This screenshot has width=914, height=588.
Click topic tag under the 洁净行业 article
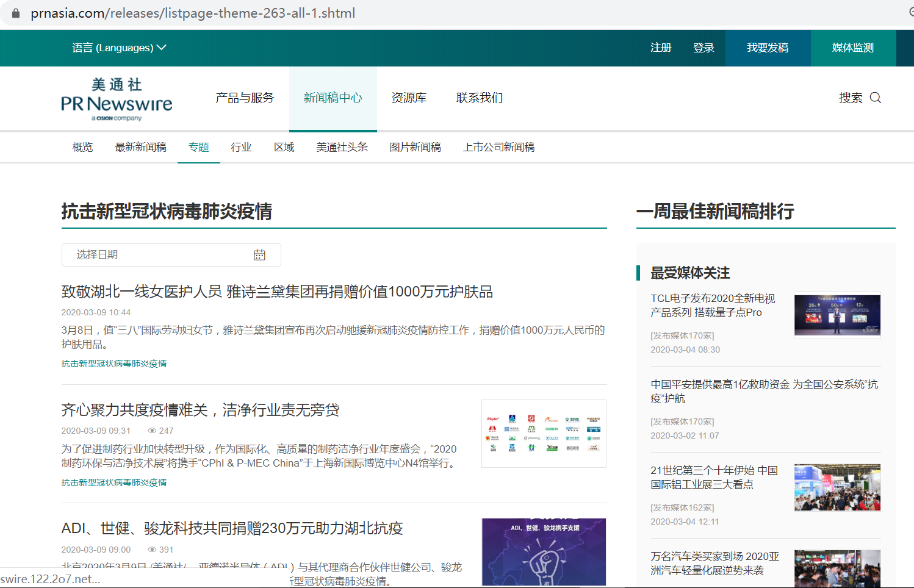pos(114,482)
